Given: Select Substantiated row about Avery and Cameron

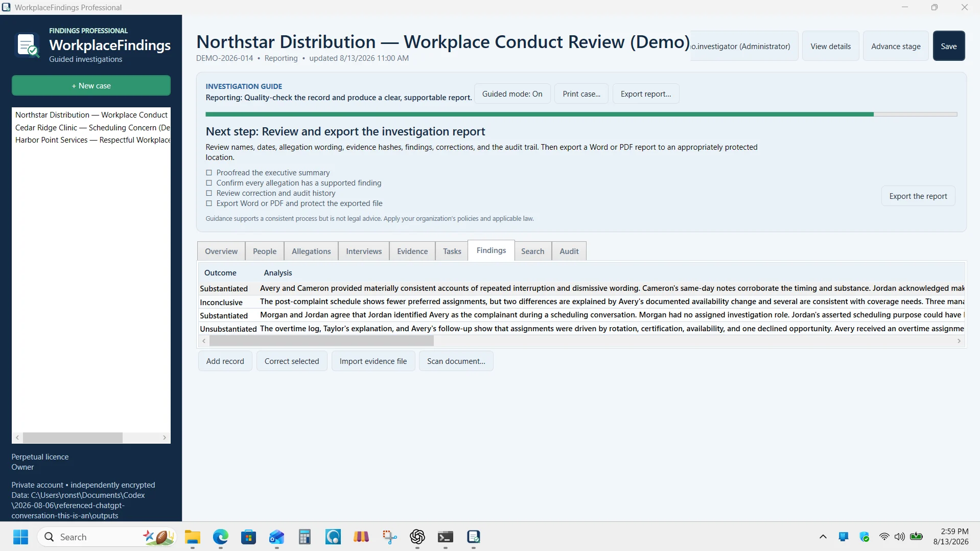Looking at the screenshot, I should pyautogui.click(x=581, y=288).
